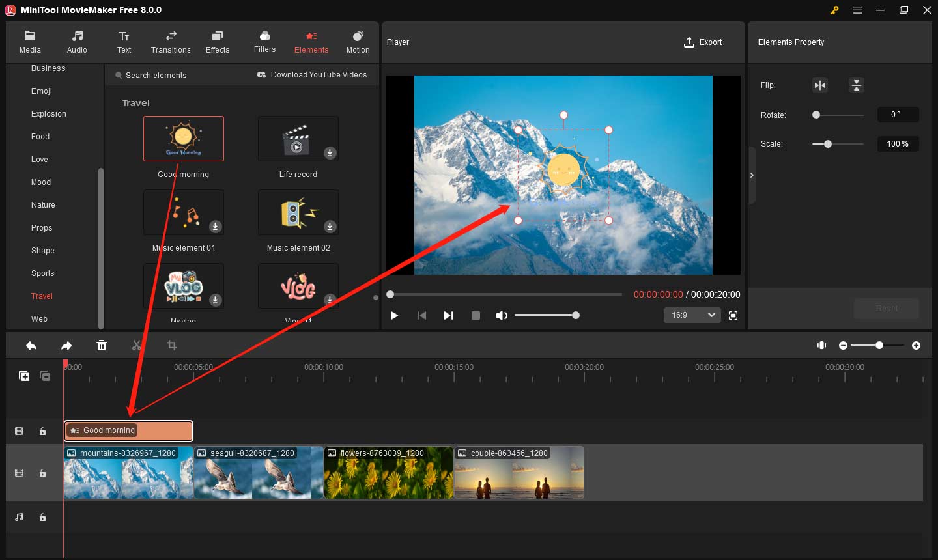
Task: Add a new track to the timeline
Action: [24, 376]
